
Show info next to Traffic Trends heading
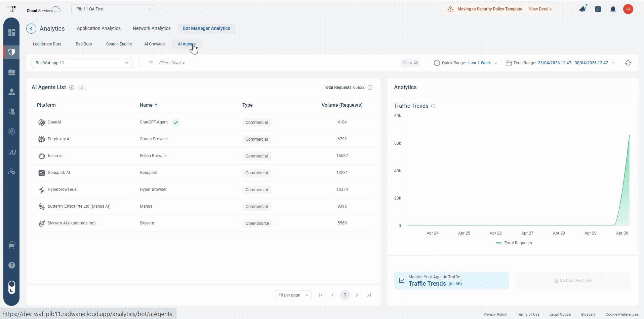[x=433, y=106]
